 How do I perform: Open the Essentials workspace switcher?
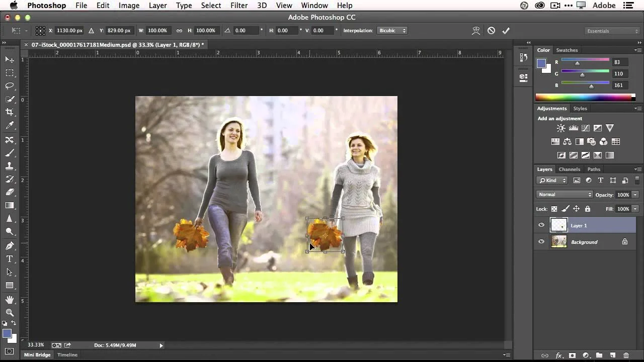tap(611, 31)
